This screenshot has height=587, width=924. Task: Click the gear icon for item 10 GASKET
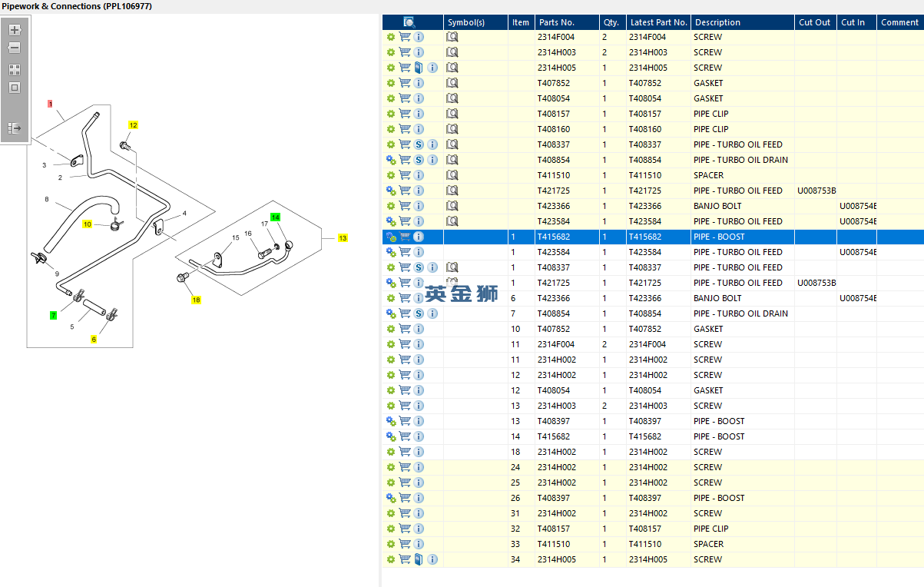[390, 329]
